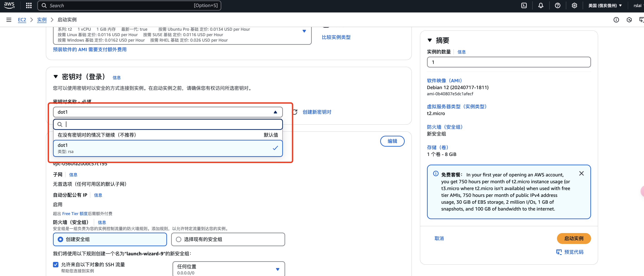
Task: Select the 创建安全组 radio option
Action: [x=60, y=239]
